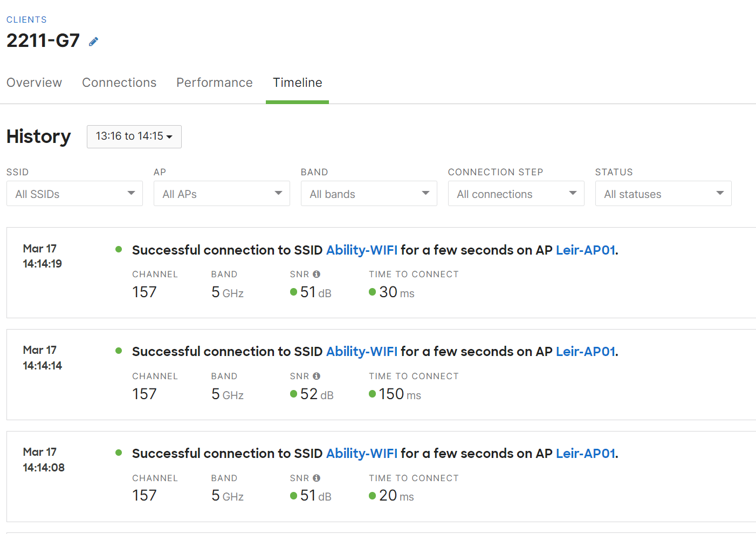The width and height of the screenshot is (756, 534).
Task: Click SNR info icon in 14:14:08 entry
Action: [x=317, y=478]
